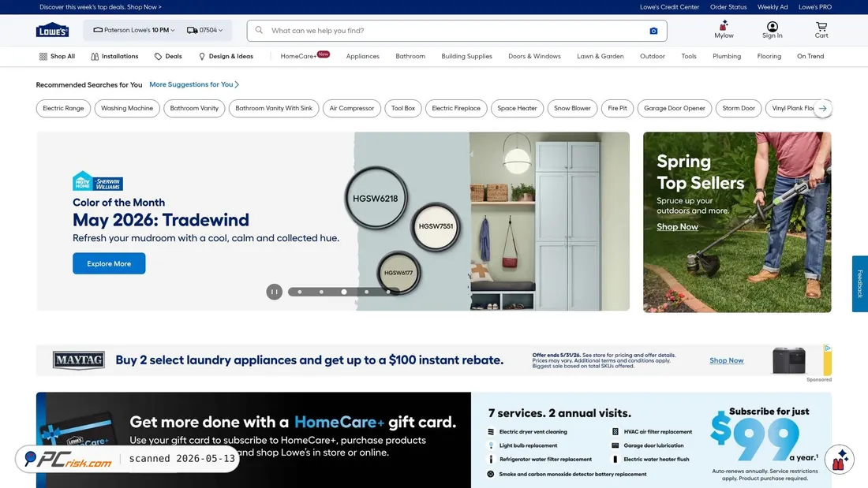Select Electric Fireplace chip
868x488 pixels.
tap(456, 109)
